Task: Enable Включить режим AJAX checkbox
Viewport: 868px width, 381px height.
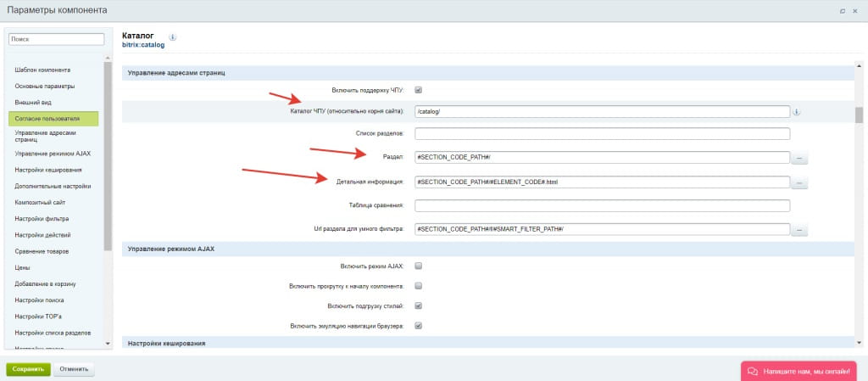Action: pos(418,266)
